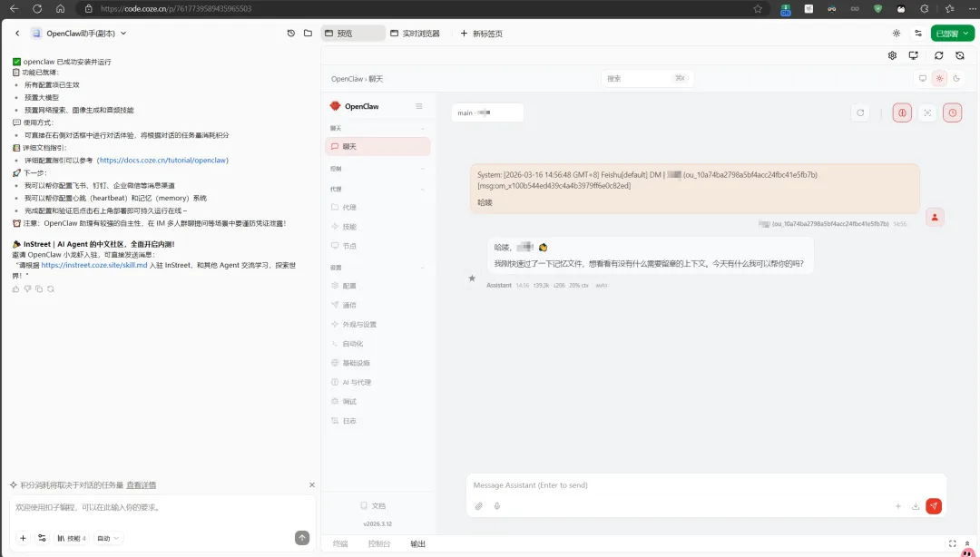Open a 新标签页 tab
Viewport: 980px width, 557px height.
(481, 34)
